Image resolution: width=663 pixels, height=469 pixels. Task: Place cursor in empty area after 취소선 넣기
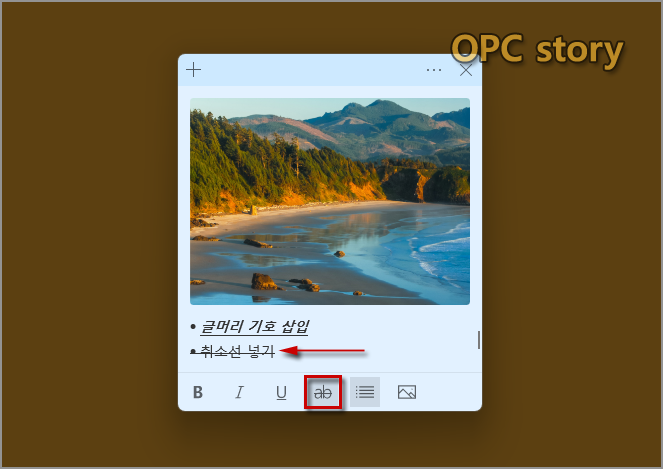pos(419,351)
